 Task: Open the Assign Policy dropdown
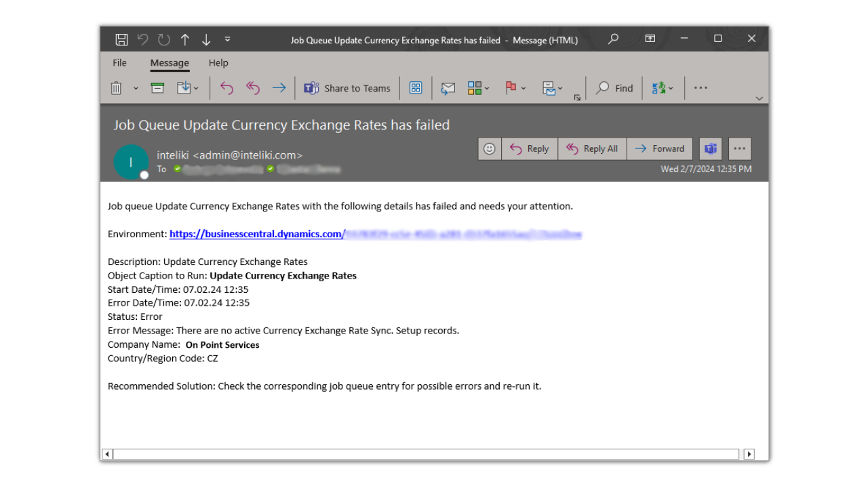click(553, 88)
